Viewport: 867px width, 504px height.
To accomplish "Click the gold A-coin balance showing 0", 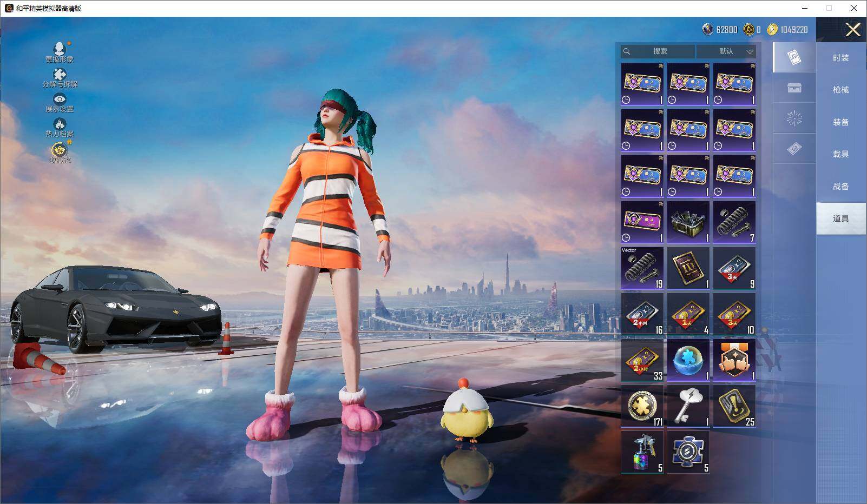I will 752,30.
